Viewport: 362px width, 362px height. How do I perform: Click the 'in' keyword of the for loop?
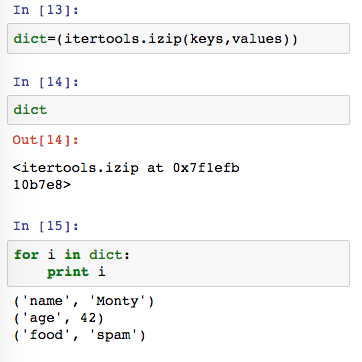pos(72,255)
